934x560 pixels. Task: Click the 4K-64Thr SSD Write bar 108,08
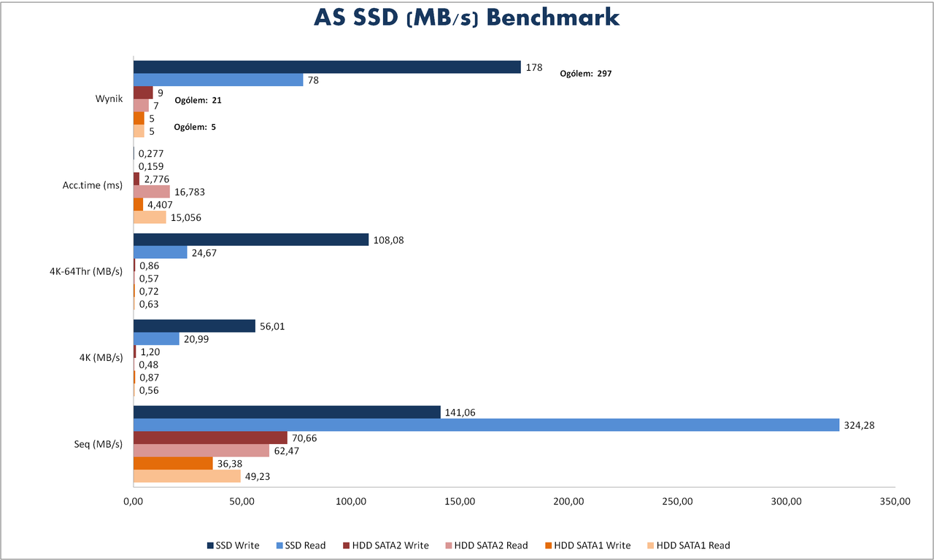251,239
